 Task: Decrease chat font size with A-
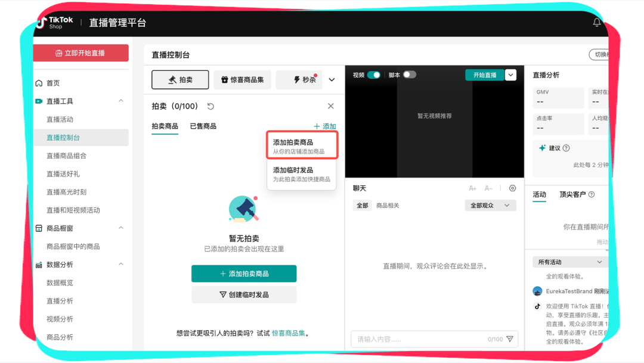point(488,188)
